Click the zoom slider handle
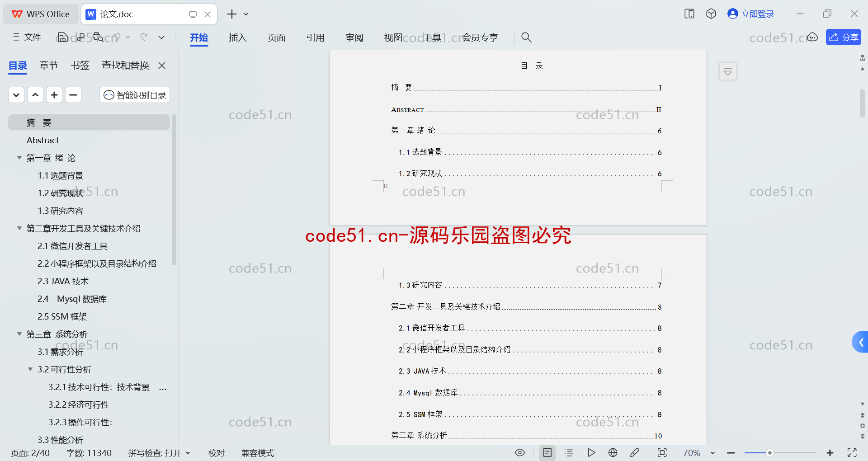Image resolution: width=868 pixels, height=461 pixels. point(769,453)
